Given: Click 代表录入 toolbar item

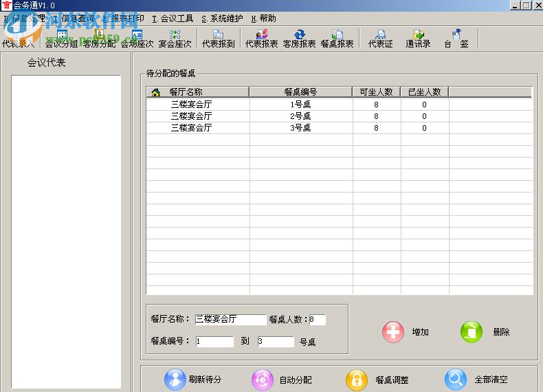Looking at the screenshot, I should 19,39.
